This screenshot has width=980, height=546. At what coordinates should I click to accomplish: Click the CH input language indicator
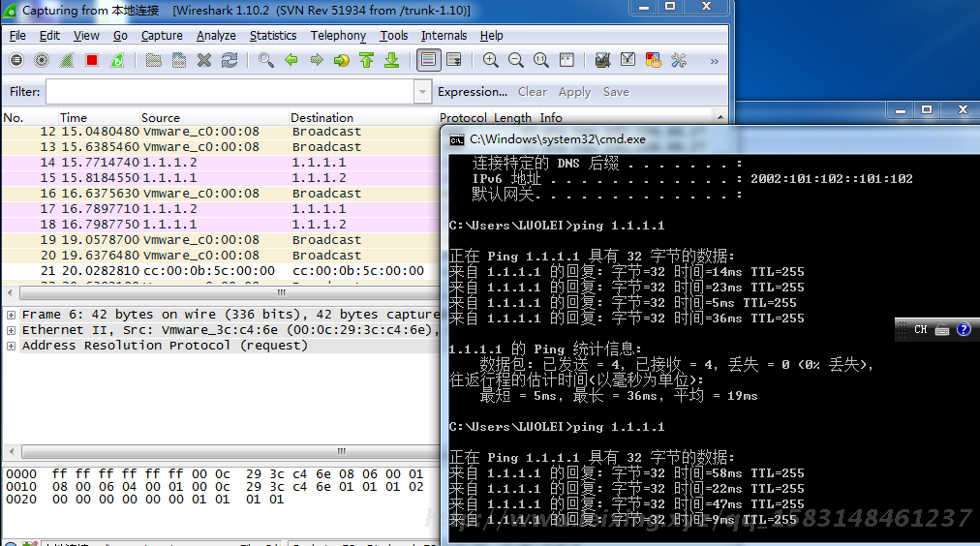click(921, 329)
